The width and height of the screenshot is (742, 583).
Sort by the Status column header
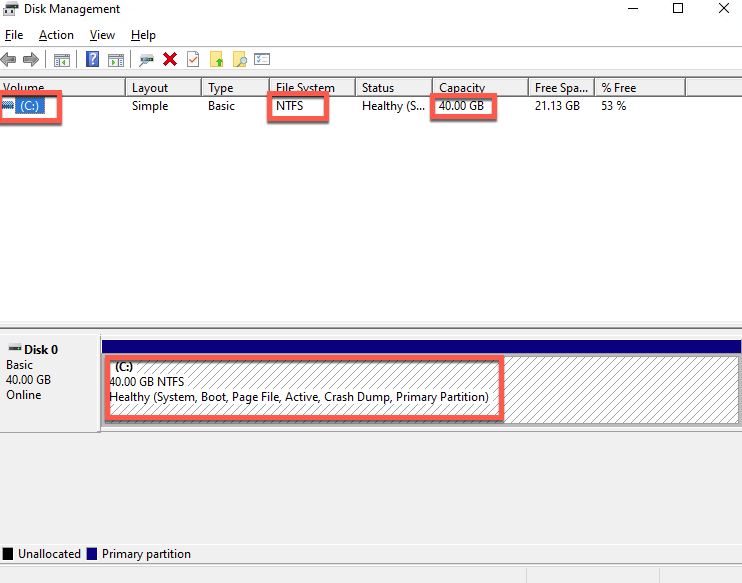click(x=394, y=88)
